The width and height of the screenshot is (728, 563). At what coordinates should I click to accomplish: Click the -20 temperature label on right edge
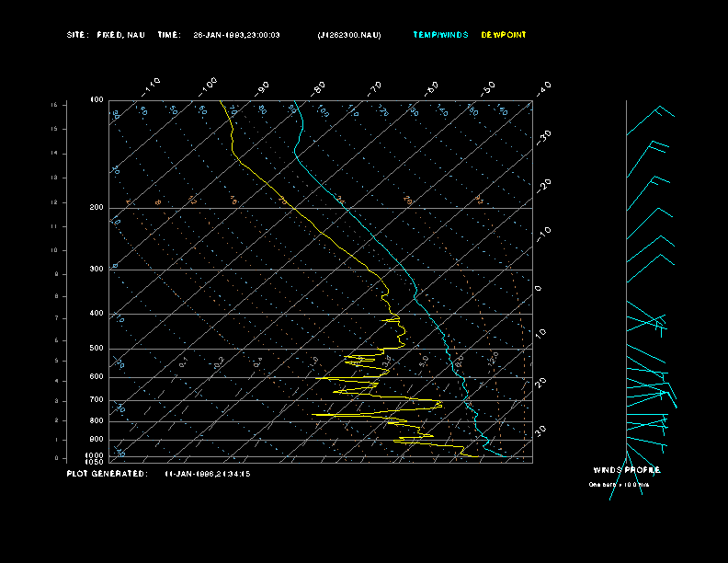(543, 186)
